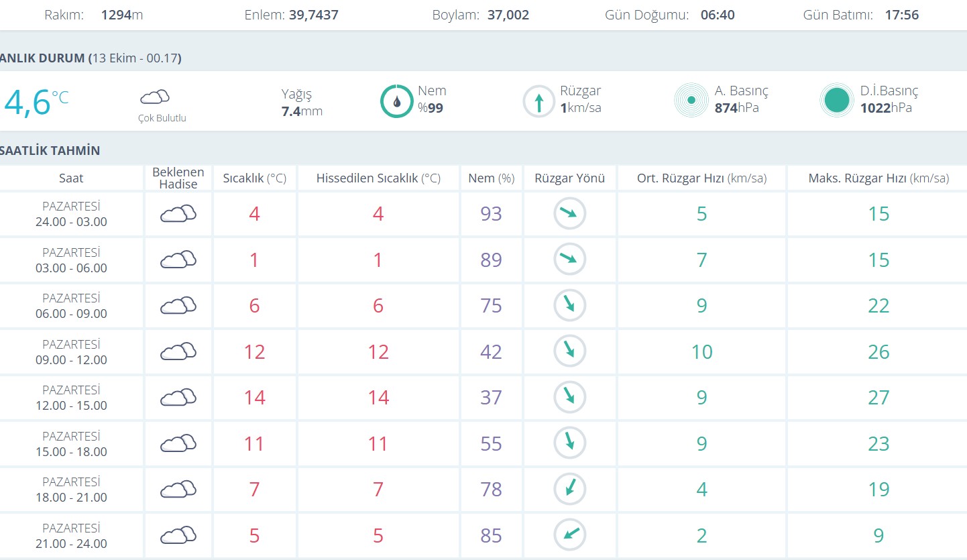
Task: Click the Sıcaklık (°C) column header
Action: point(254,178)
